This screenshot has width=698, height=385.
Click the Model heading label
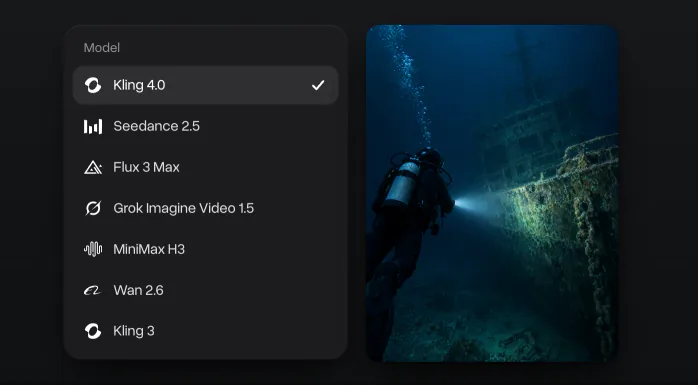102,48
